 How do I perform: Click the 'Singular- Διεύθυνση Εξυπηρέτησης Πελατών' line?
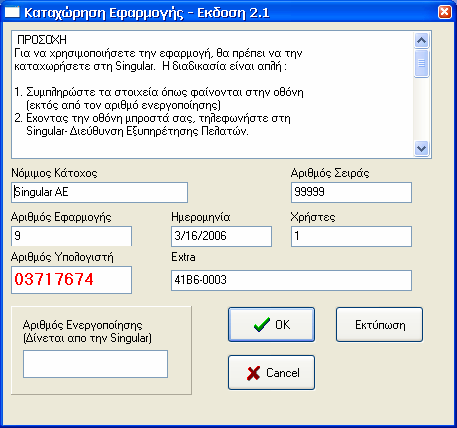tap(137, 131)
